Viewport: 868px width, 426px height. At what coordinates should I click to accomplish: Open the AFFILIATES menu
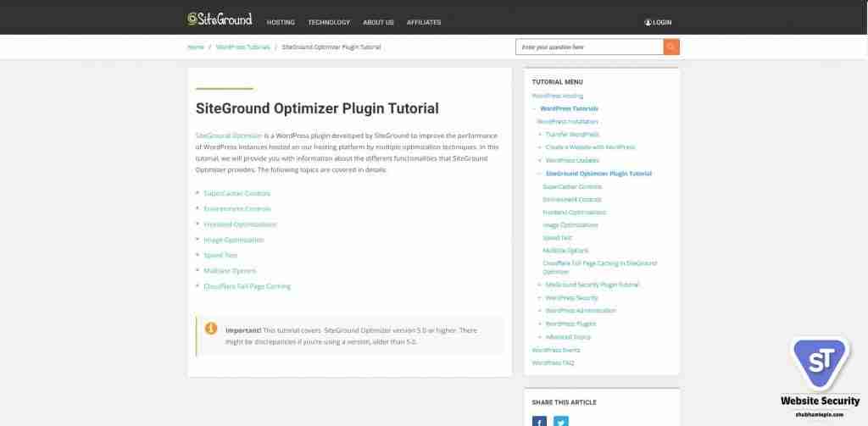[424, 23]
